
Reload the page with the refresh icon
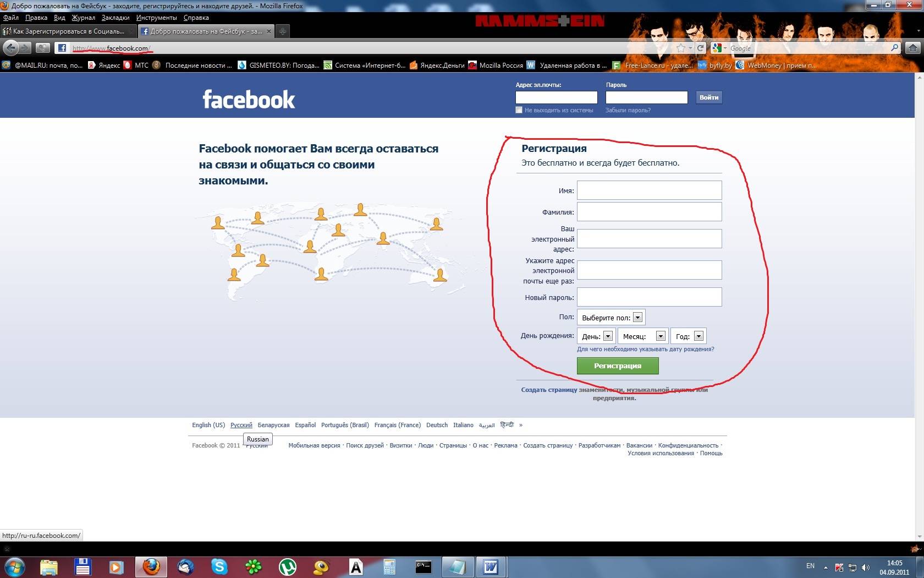[x=700, y=48]
